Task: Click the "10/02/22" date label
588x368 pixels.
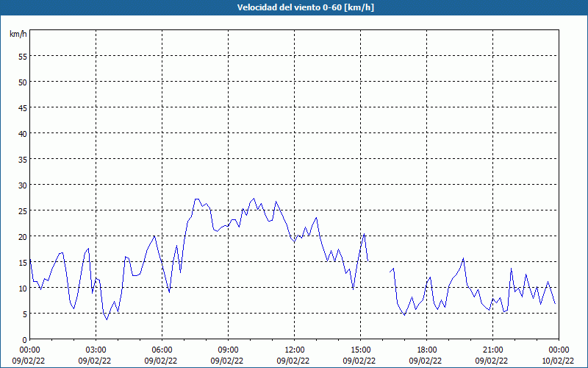Action: click(x=558, y=361)
